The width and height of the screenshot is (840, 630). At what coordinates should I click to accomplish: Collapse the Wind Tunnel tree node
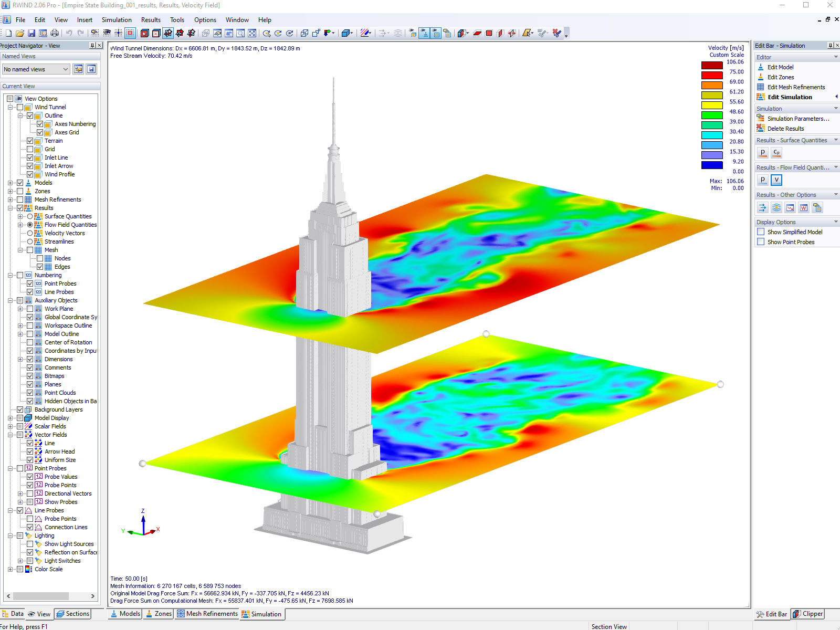10,107
